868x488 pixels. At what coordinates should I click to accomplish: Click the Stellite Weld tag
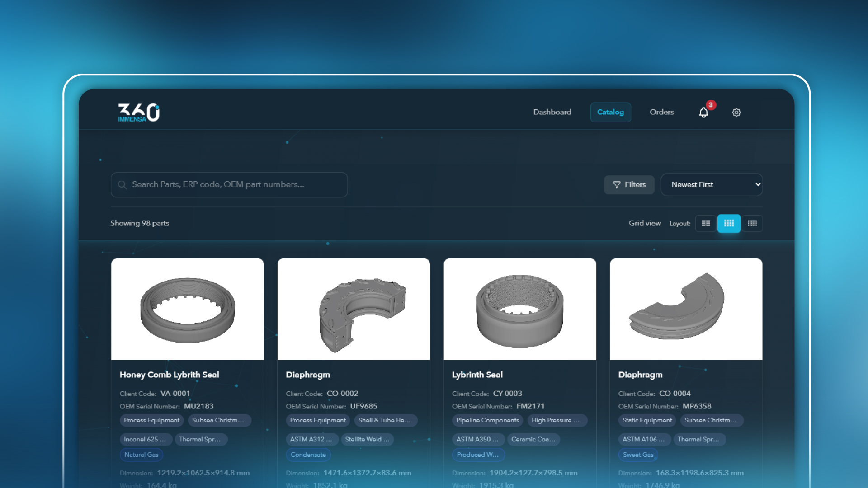[367, 439]
